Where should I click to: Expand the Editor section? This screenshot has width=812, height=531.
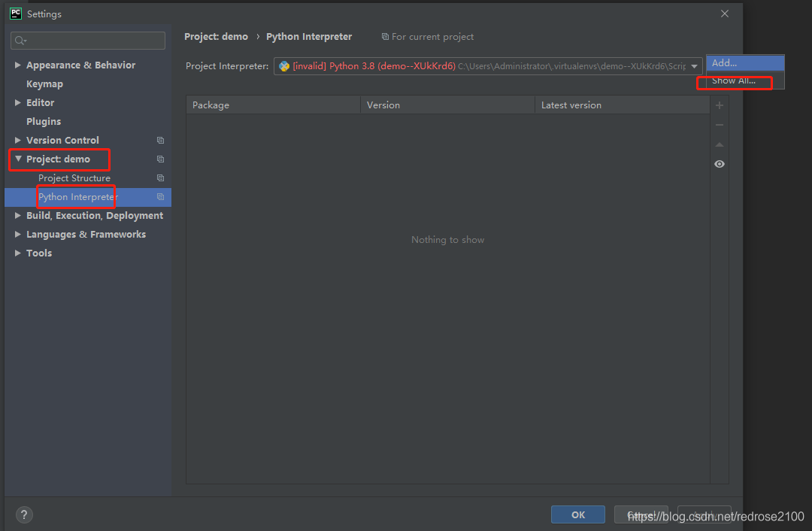click(17, 102)
